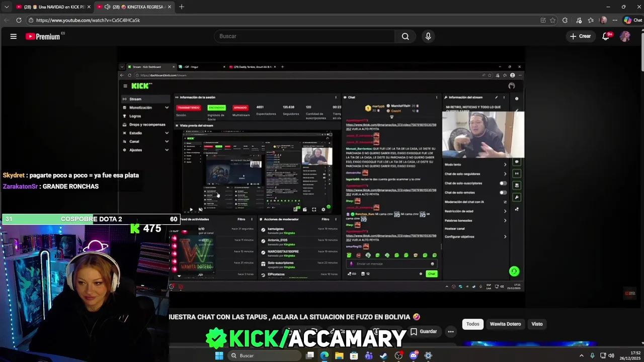Viewport: 644px width, 362px height.
Task: Click the YouTube search magnifier button
Action: coord(405,36)
